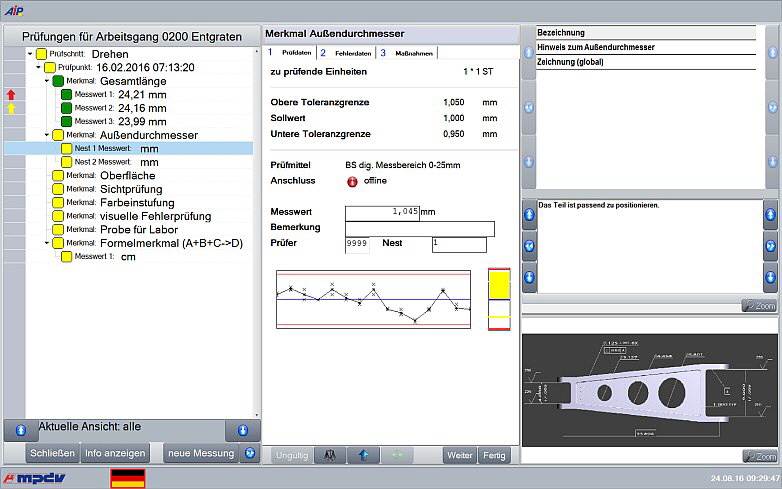Click the Ungültig button
This screenshot has width=782, height=489.
(x=292, y=455)
